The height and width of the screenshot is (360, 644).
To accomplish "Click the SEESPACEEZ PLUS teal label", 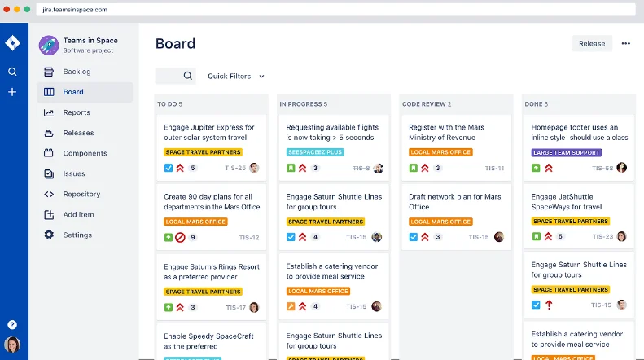I will [315, 151].
